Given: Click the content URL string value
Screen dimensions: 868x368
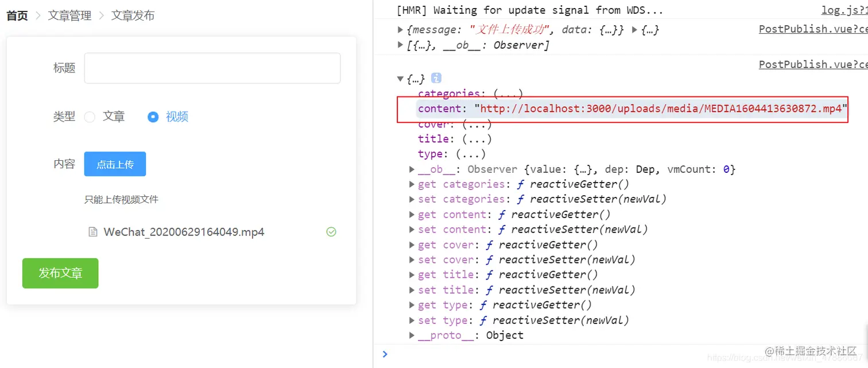Looking at the screenshot, I should (x=661, y=109).
